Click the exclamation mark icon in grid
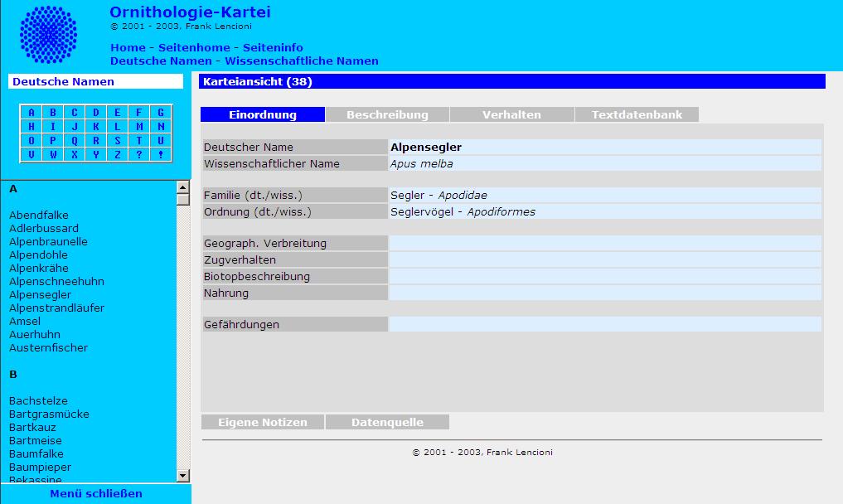 click(x=161, y=154)
